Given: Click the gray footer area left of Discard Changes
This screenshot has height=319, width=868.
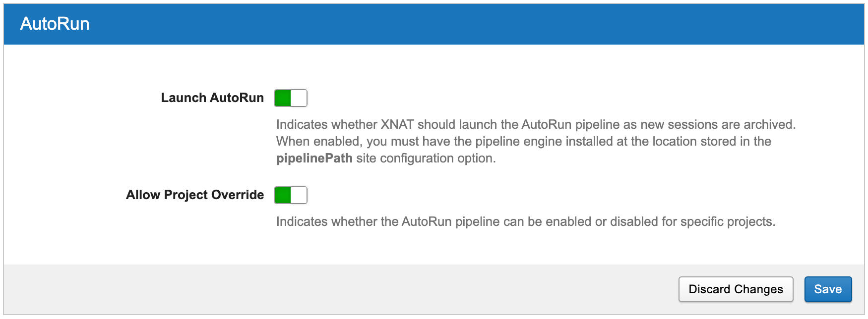Looking at the screenshot, I should click(347, 289).
